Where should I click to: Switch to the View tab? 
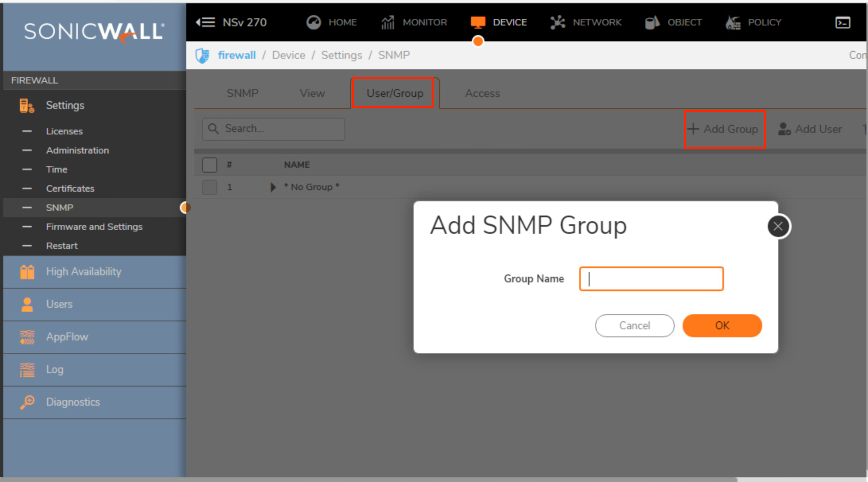[x=312, y=93]
